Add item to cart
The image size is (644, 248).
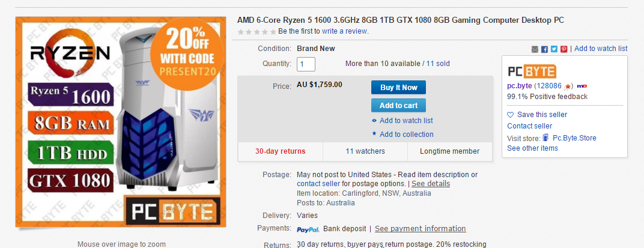pos(398,106)
